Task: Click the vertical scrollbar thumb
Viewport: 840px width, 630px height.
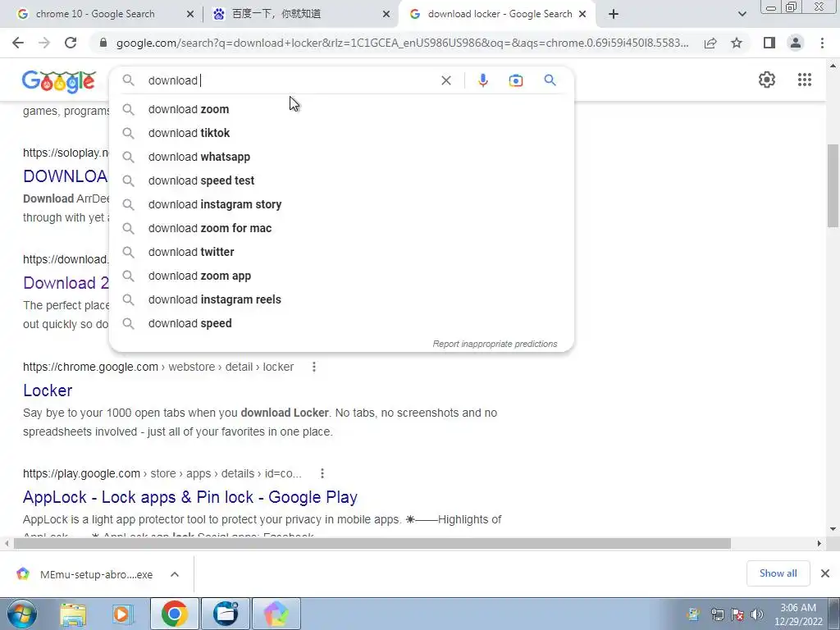Action: point(833,185)
